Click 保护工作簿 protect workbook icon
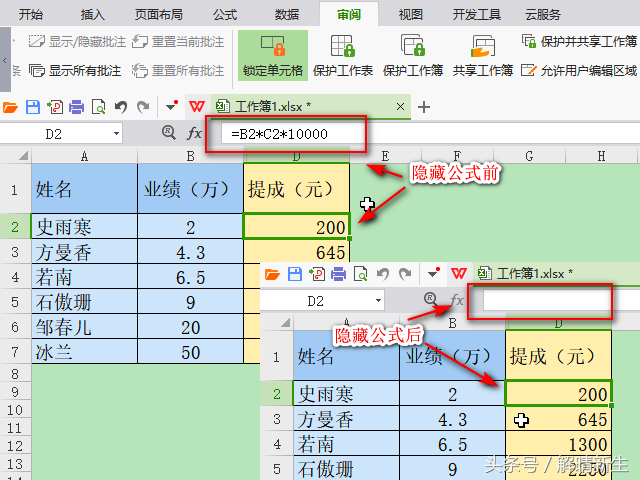 point(413,56)
